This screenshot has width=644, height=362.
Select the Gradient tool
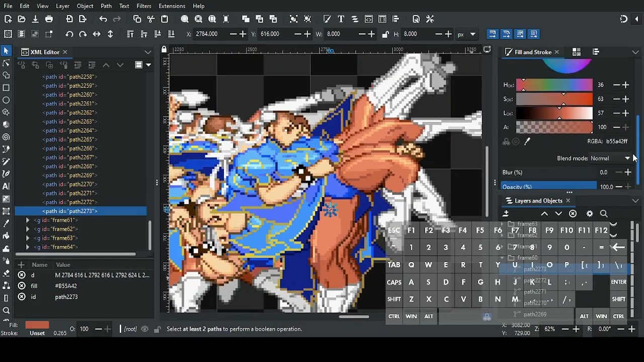6,199
